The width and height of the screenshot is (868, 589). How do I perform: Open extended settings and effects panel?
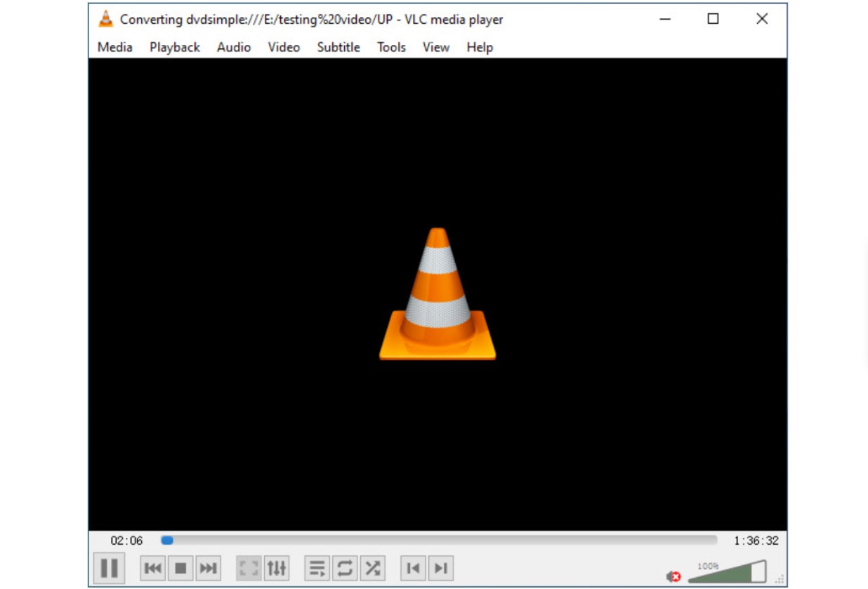tap(277, 568)
